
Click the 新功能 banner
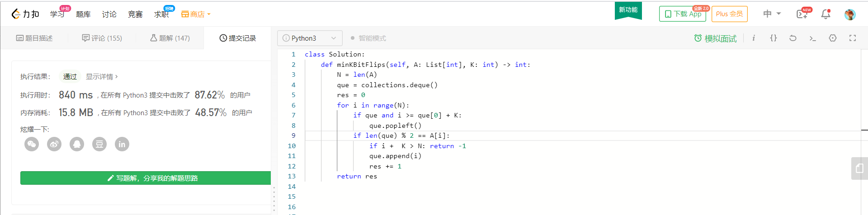point(628,10)
